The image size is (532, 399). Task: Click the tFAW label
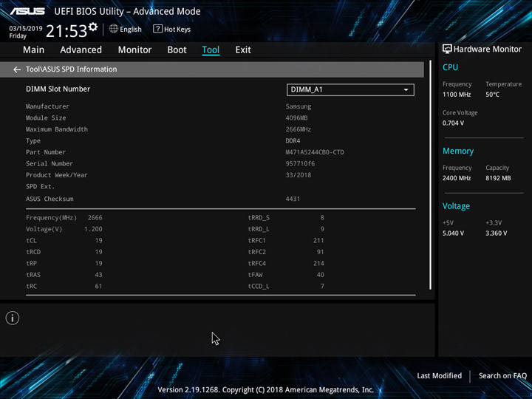[255, 275]
